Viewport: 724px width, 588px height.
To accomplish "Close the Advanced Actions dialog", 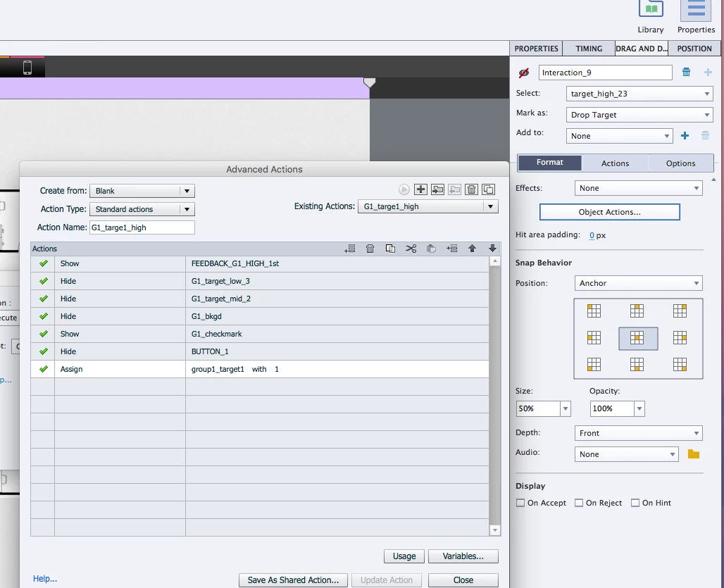I will point(463,580).
